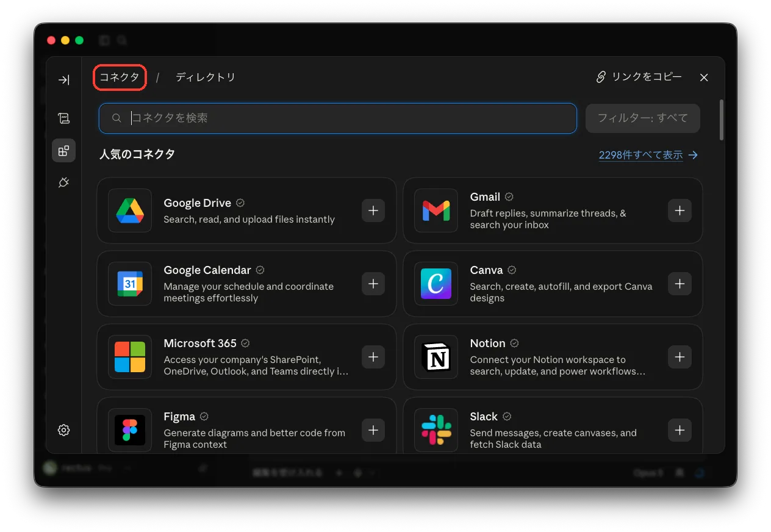Open the Microsoft 365 card title
The width and height of the screenshot is (771, 532).
200,343
